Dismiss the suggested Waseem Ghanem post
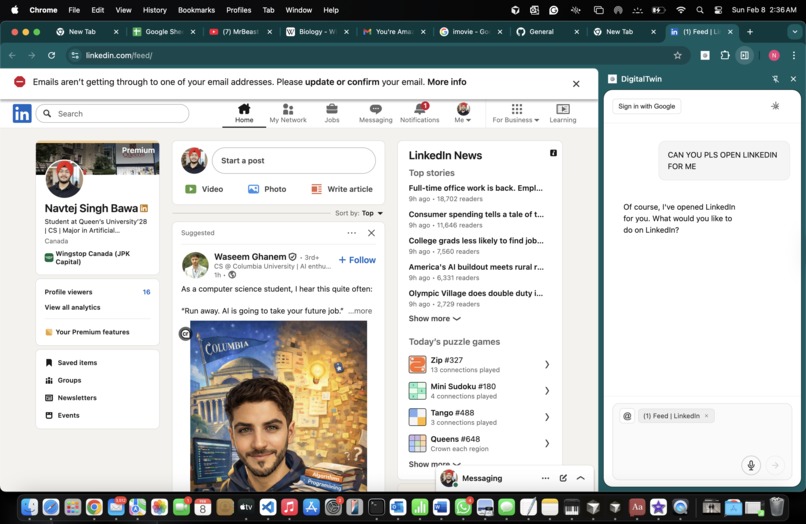Viewport: 806px width, 524px height. click(371, 233)
